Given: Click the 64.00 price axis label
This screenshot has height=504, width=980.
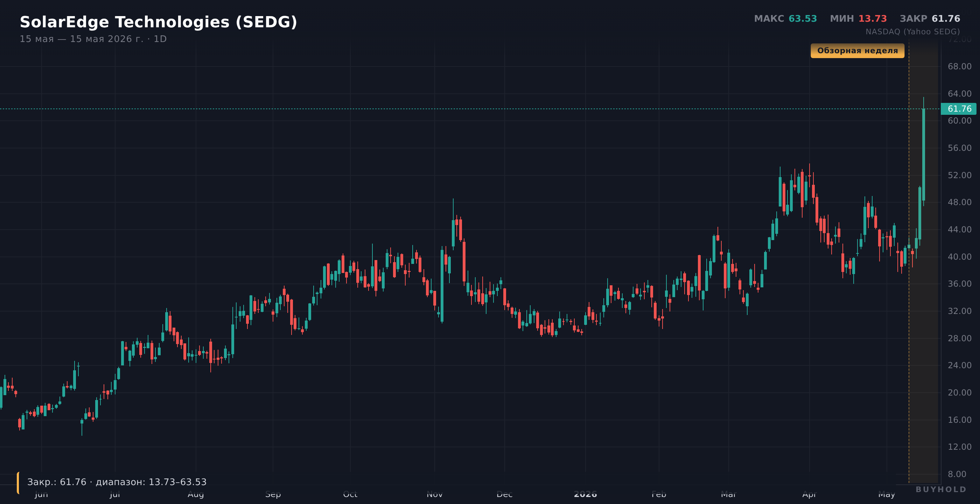Looking at the screenshot, I should [x=959, y=93].
